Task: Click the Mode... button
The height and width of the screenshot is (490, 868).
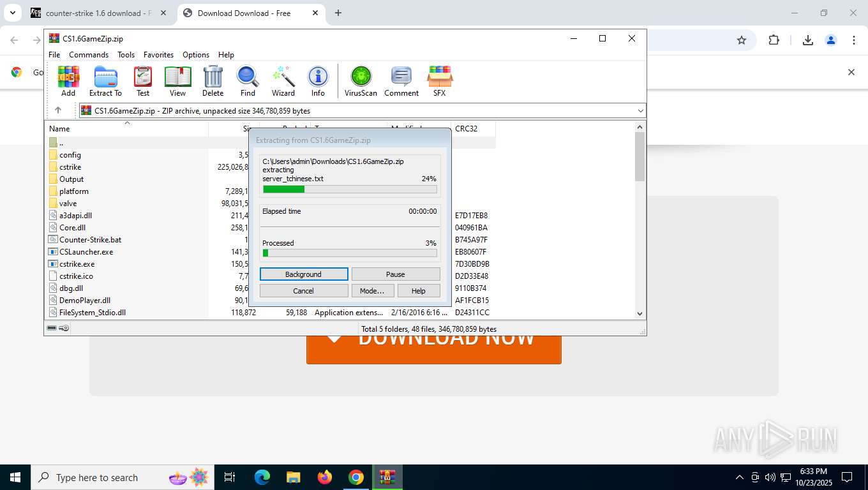Action: [x=373, y=291]
